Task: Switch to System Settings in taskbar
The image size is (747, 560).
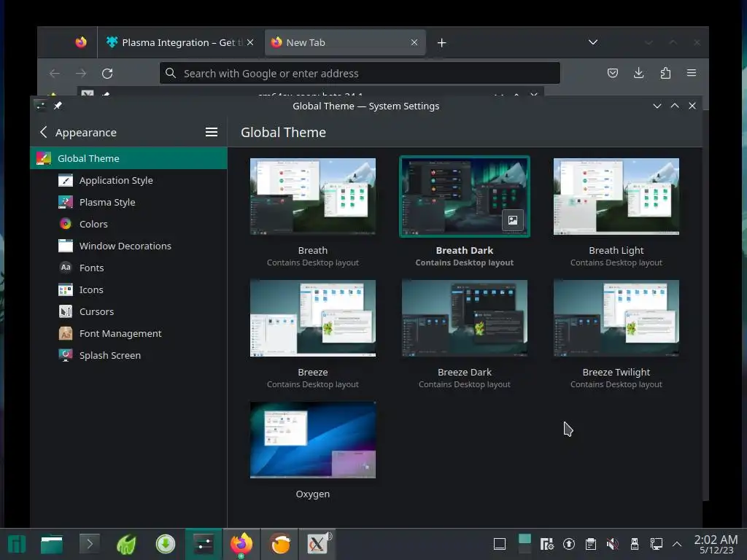Action: [204, 544]
